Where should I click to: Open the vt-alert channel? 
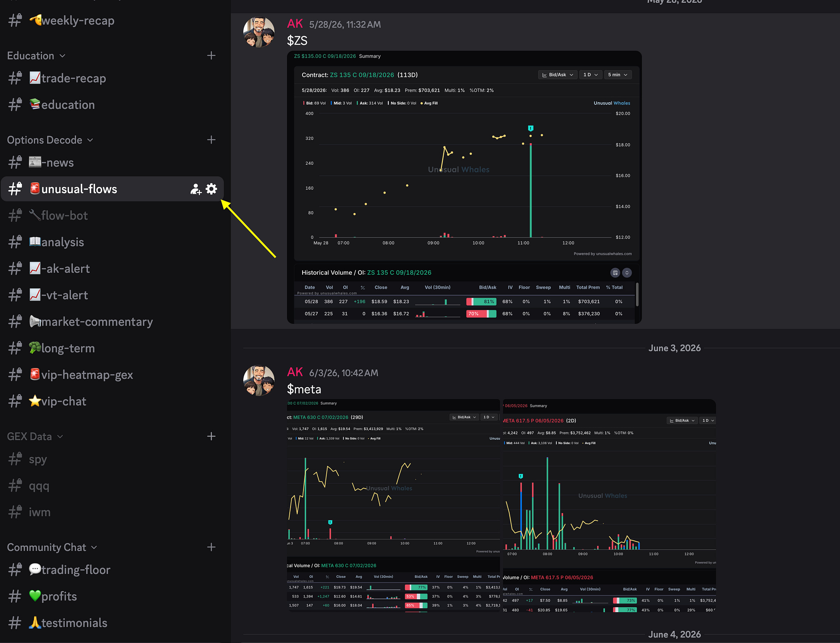(112, 295)
